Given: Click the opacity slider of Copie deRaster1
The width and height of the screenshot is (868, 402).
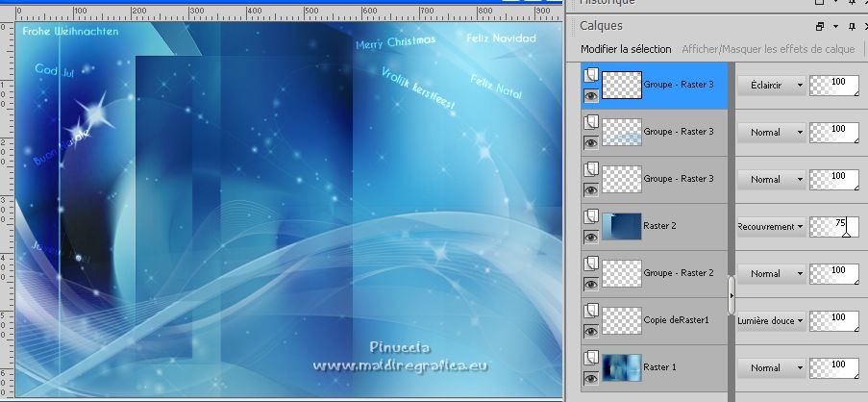Looking at the screenshot, I should coord(834,320).
